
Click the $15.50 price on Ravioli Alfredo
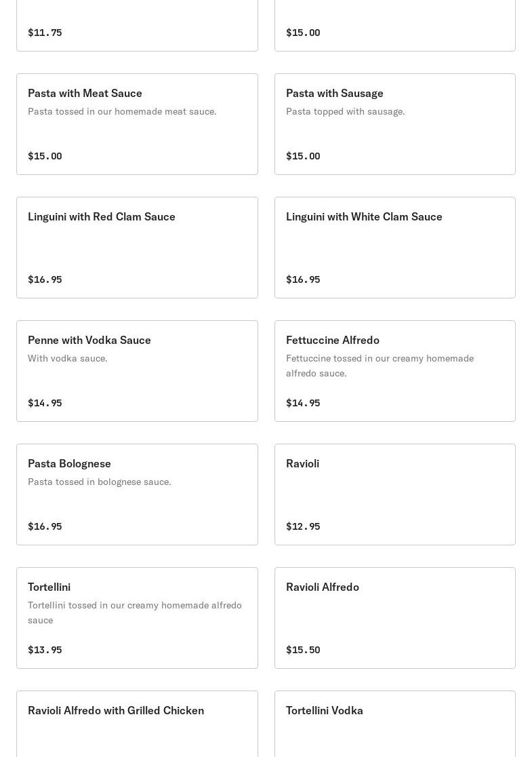click(x=303, y=650)
